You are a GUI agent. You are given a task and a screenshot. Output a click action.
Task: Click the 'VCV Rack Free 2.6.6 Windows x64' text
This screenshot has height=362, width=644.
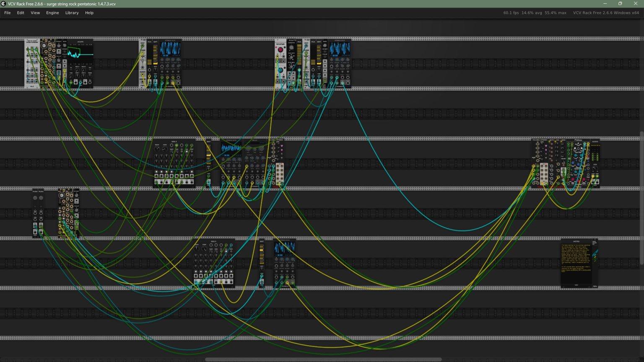[x=606, y=13]
